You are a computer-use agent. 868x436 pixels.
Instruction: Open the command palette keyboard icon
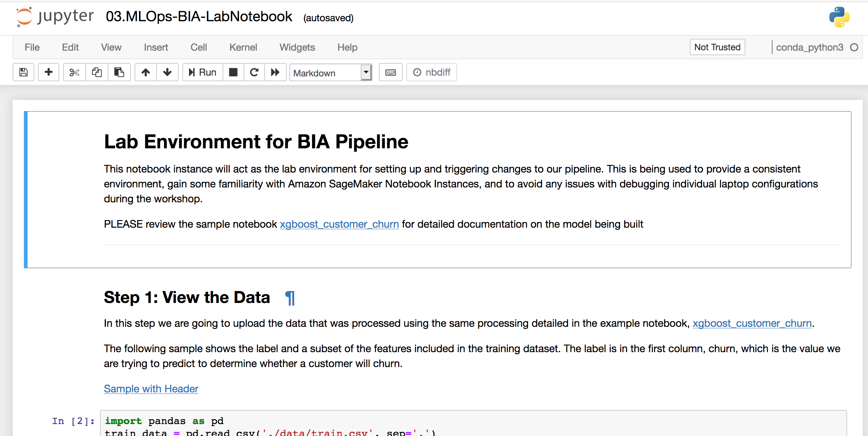(x=390, y=72)
